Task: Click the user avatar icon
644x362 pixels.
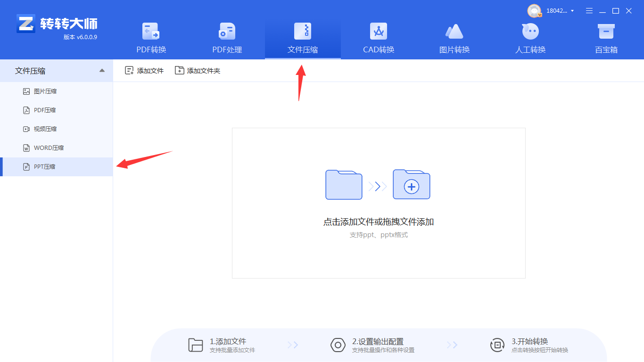Action: (x=534, y=11)
